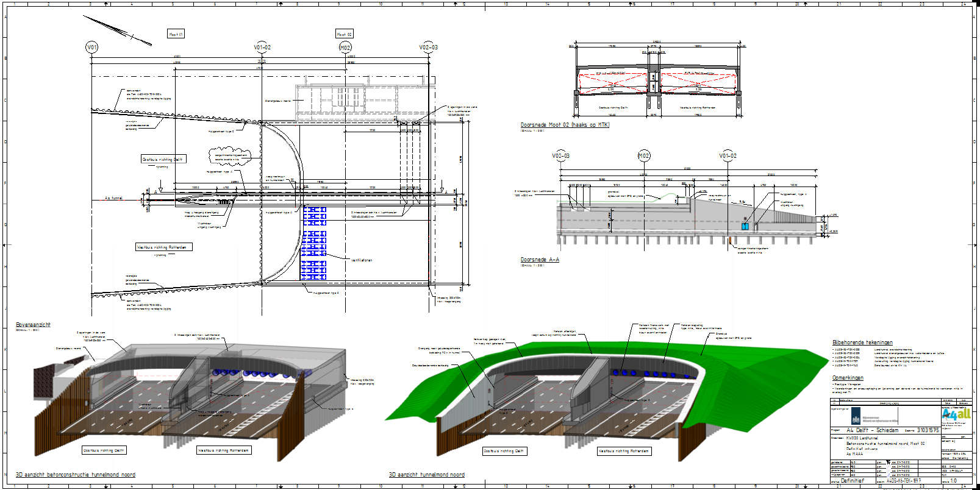Click the north arrow symbol
The height and width of the screenshot is (490, 980).
pyautogui.click(x=117, y=30)
